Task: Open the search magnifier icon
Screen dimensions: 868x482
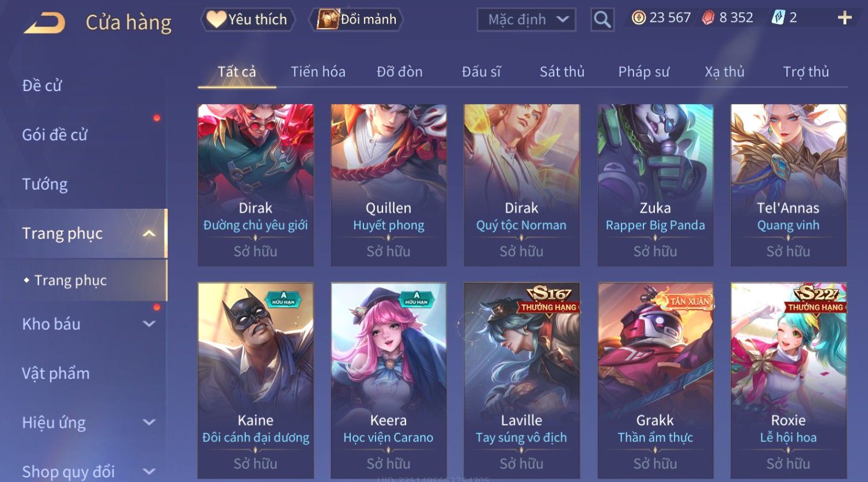Action: [x=602, y=20]
